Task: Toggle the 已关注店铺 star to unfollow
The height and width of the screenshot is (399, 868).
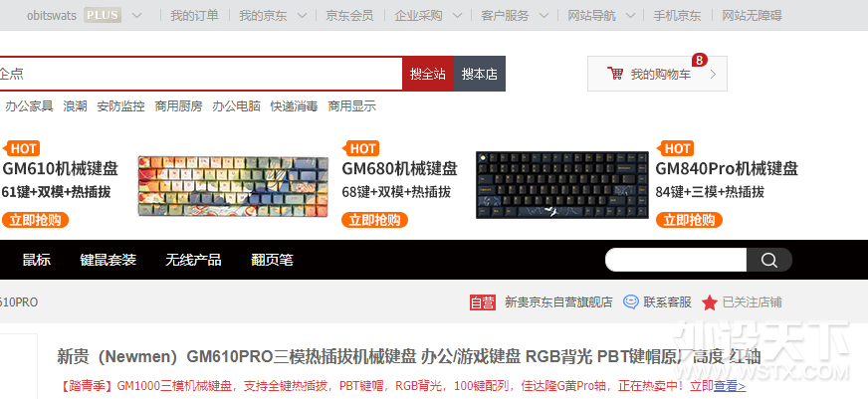Action: point(709,301)
